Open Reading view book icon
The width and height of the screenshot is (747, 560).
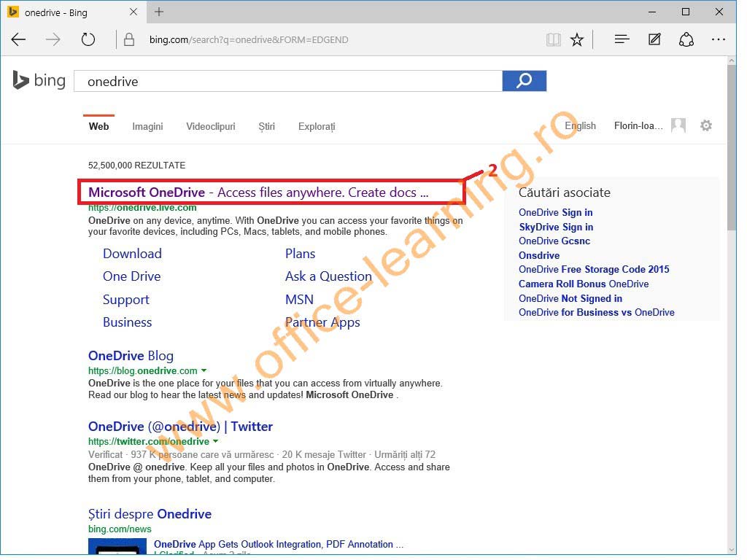553,39
